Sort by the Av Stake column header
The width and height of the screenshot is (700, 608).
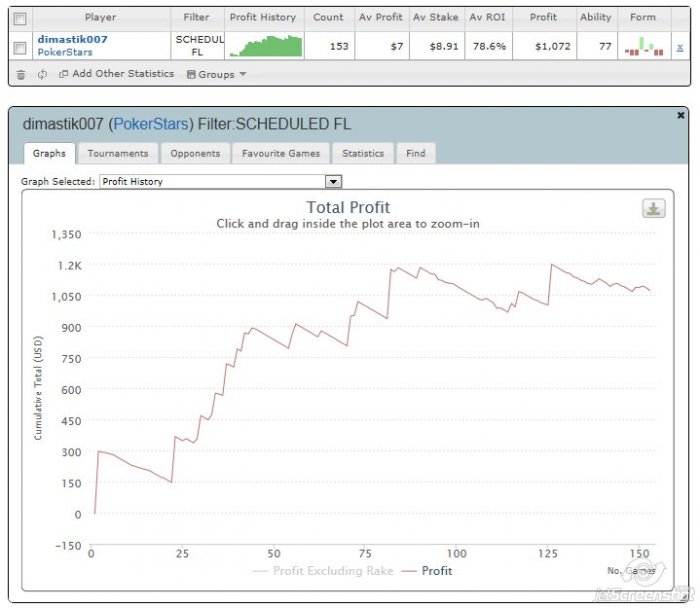coord(436,17)
